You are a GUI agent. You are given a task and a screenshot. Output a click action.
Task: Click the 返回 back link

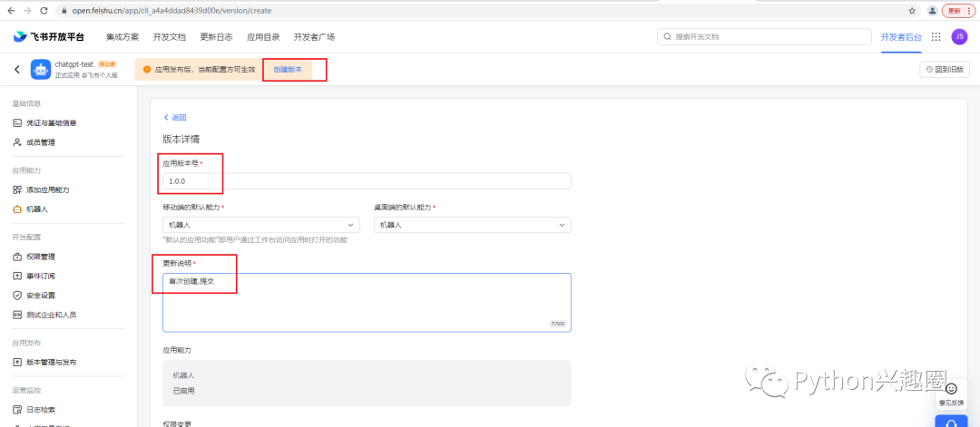coord(175,118)
